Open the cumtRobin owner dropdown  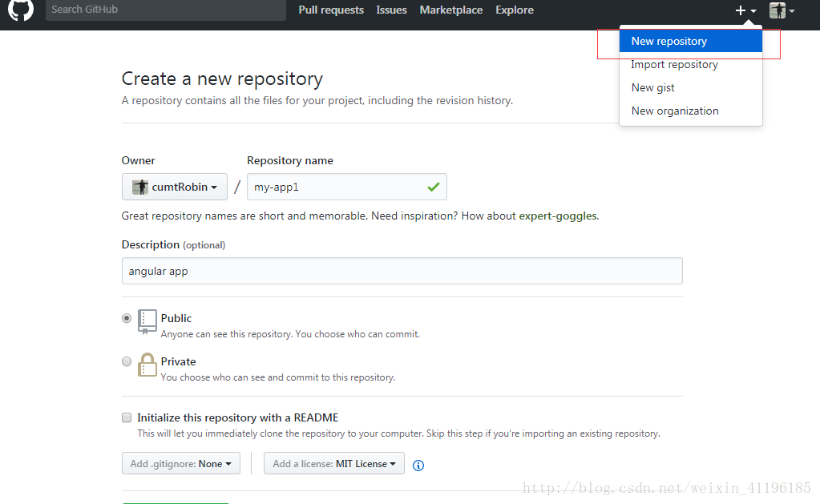point(175,187)
